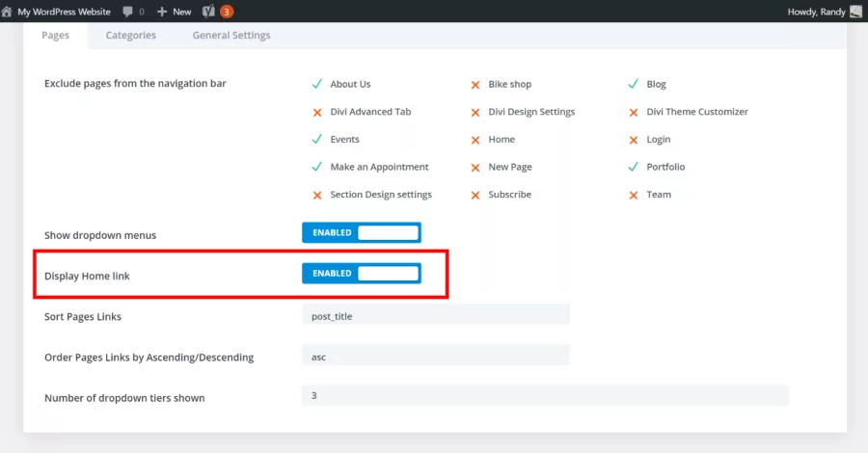Switch to the Pages tab
868x453 pixels.
(55, 35)
